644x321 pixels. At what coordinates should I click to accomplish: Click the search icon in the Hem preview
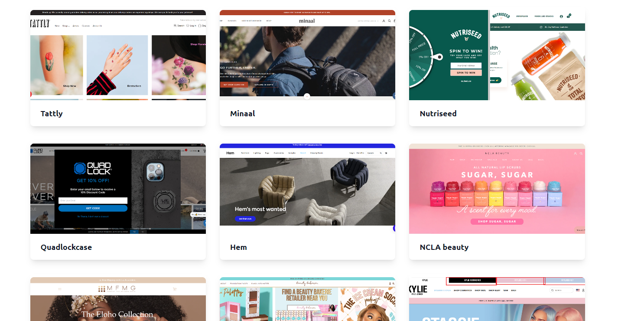click(381, 153)
